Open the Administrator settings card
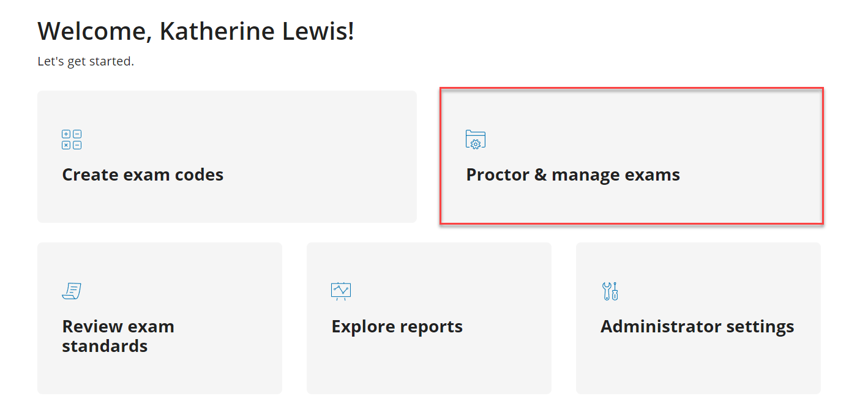The image size is (868, 415). coord(698,317)
